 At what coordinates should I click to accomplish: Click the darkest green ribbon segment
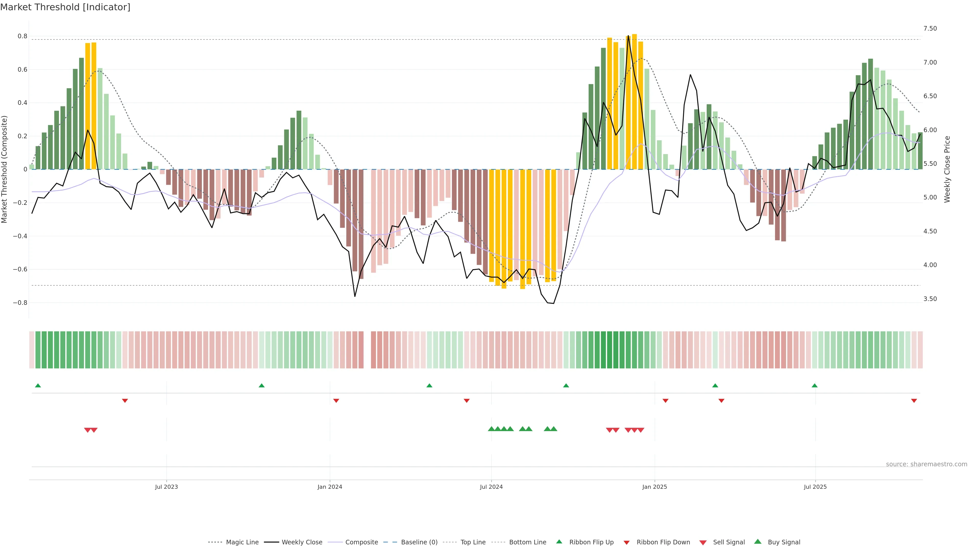[x=610, y=350]
